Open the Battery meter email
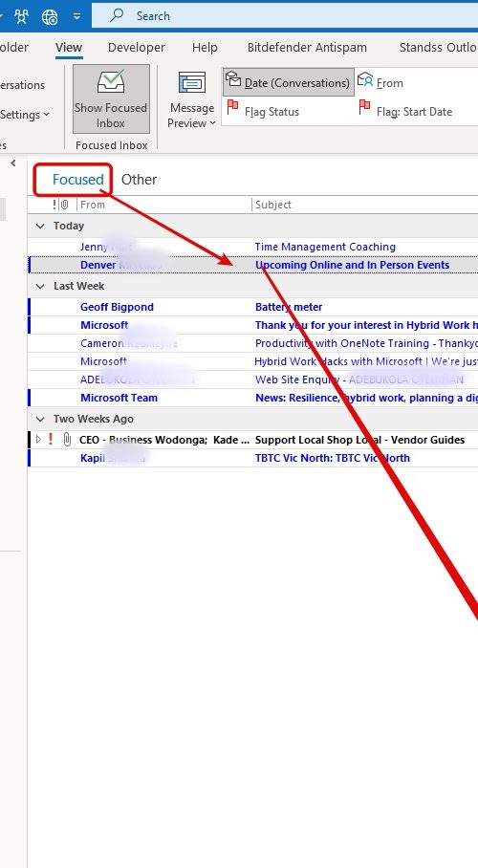 (289, 307)
